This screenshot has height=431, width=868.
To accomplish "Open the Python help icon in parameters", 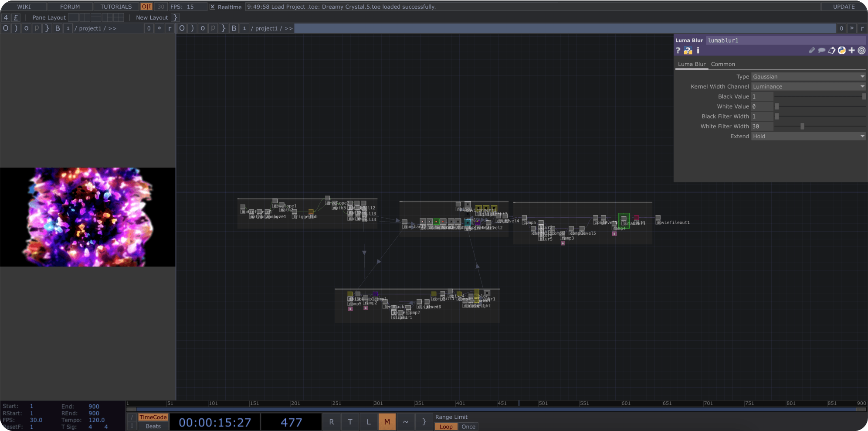I will click(688, 51).
